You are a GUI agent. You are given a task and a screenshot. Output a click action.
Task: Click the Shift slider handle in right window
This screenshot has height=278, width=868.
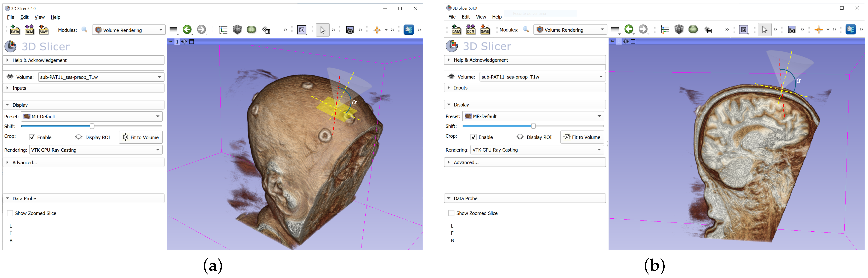tap(533, 126)
